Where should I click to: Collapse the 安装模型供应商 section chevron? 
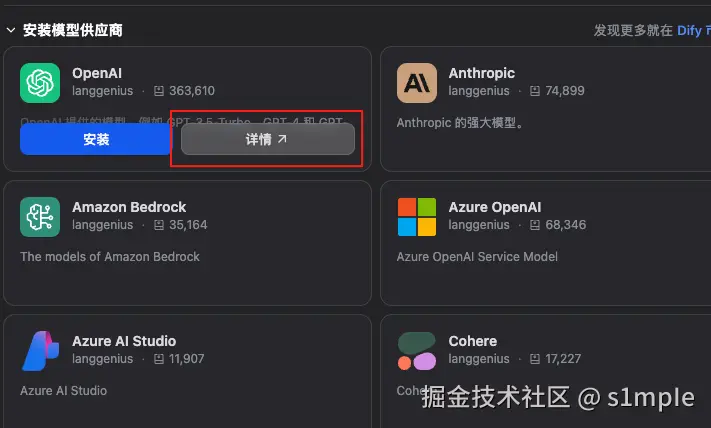[x=10, y=31]
